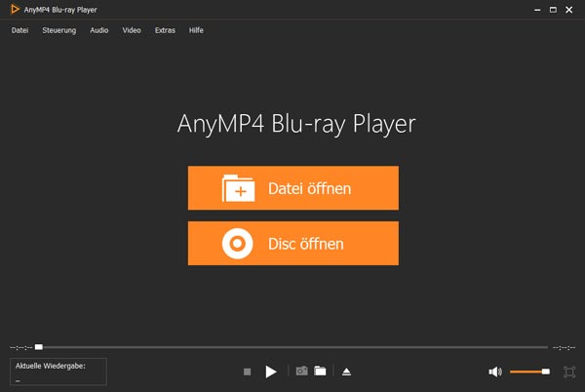Image resolution: width=585 pixels, height=392 pixels.
Task: Click the Datei öffnen button
Action: (x=293, y=188)
